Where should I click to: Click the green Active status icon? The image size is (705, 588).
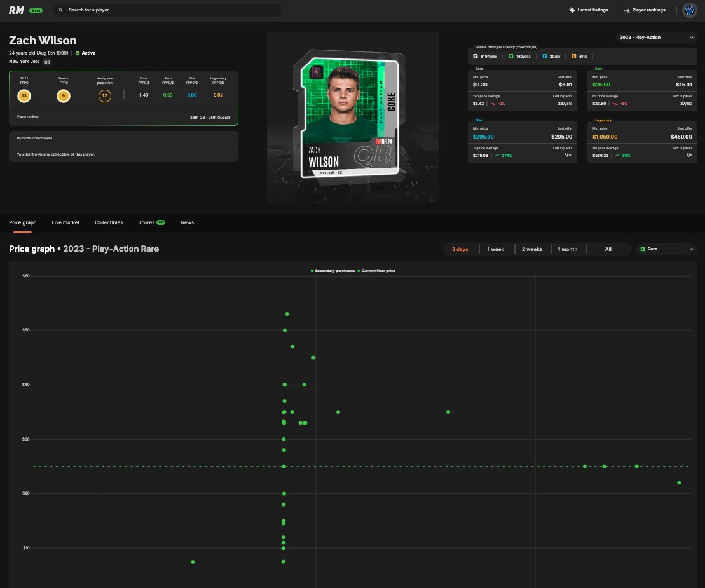(x=78, y=53)
